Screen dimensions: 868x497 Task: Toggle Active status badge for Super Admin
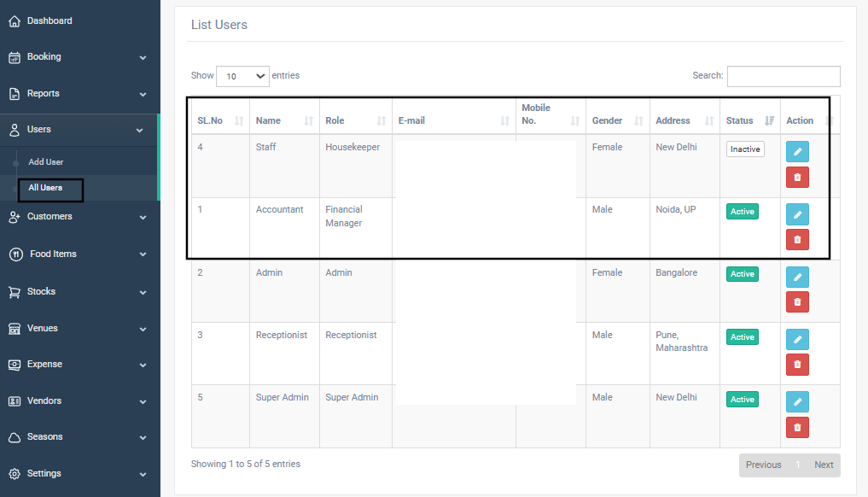pyautogui.click(x=743, y=399)
